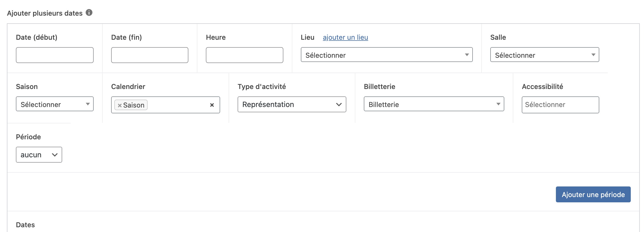The width and height of the screenshot is (644, 232).
Task: Click the ajouter un lieu link
Action: [x=345, y=37]
